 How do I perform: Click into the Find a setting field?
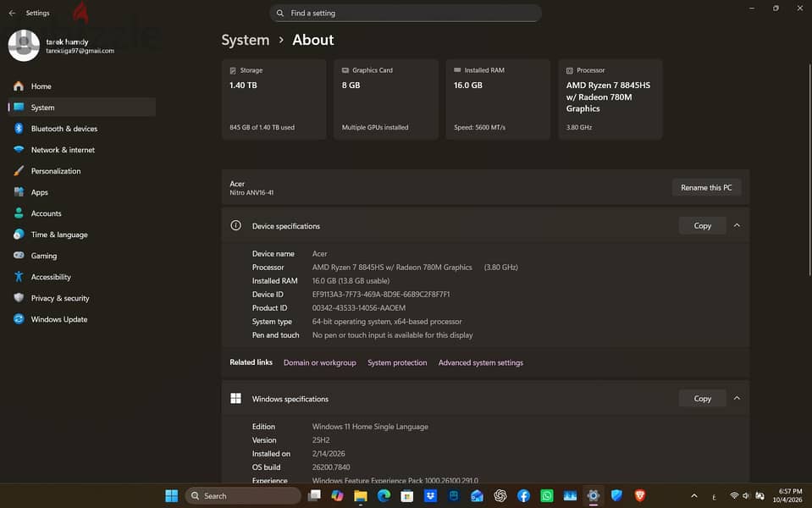point(406,13)
